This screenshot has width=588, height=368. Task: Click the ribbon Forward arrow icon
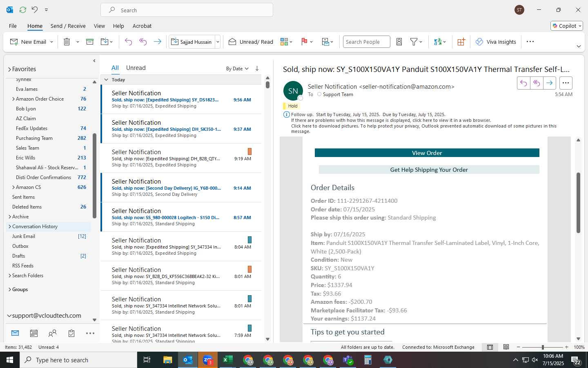(x=157, y=42)
